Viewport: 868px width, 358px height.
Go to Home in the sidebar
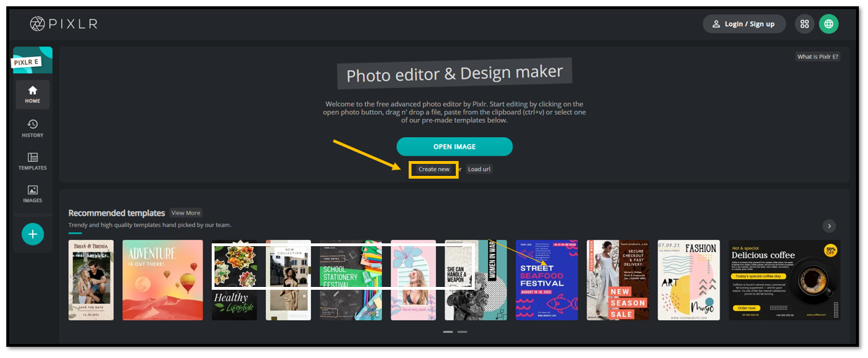tap(33, 94)
